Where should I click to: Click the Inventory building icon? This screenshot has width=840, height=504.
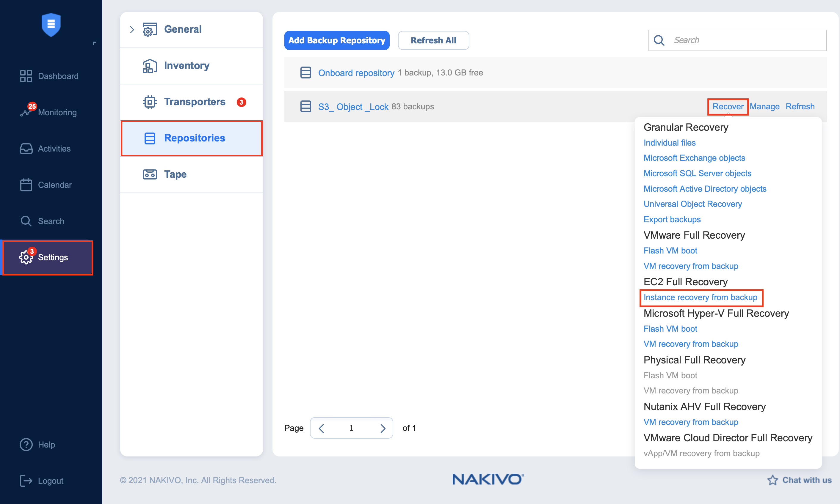(x=150, y=66)
